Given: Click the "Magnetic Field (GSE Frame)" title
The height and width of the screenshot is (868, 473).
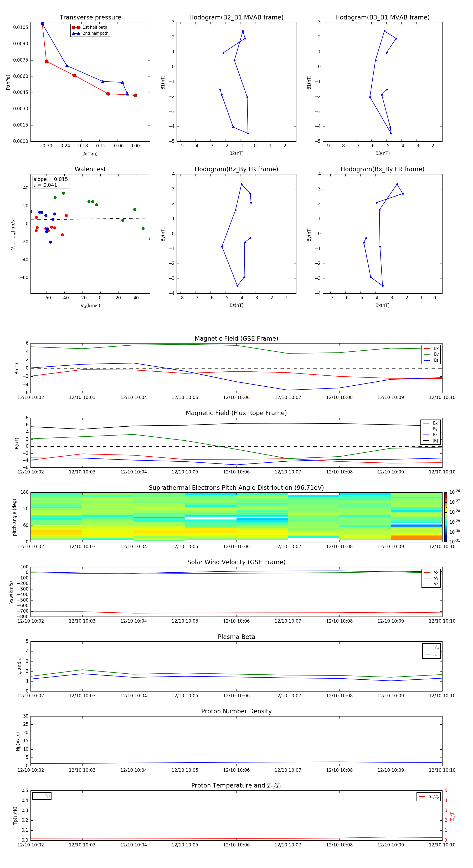Looking at the screenshot, I should click(236, 339).
